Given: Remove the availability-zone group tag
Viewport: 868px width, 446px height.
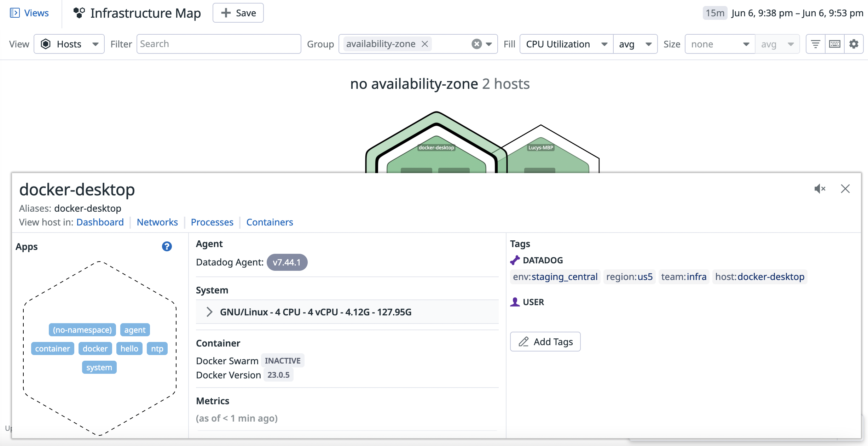Looking at the screenshot, I should tap(425, 44).
